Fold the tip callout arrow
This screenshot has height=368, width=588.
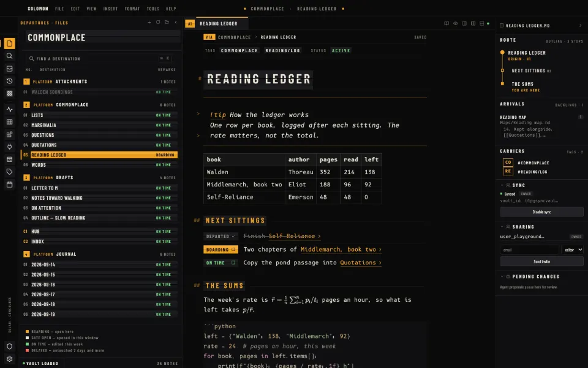click(x=198, y=113)
